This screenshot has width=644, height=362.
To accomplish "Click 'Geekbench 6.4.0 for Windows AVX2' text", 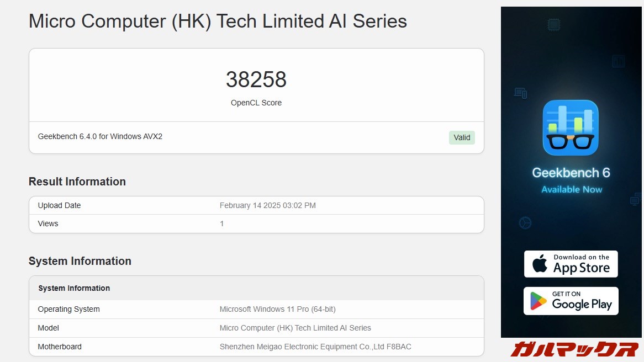I will [100, 136].
